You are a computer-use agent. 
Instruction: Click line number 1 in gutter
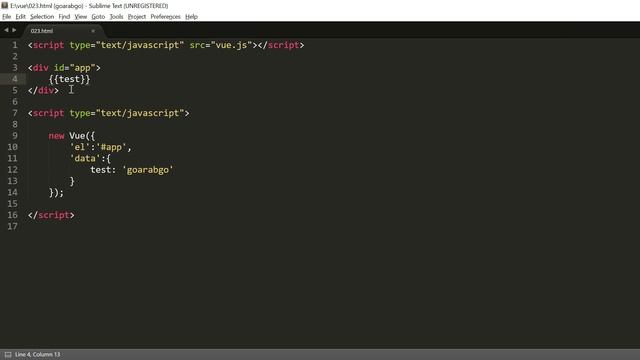[15, 45]
